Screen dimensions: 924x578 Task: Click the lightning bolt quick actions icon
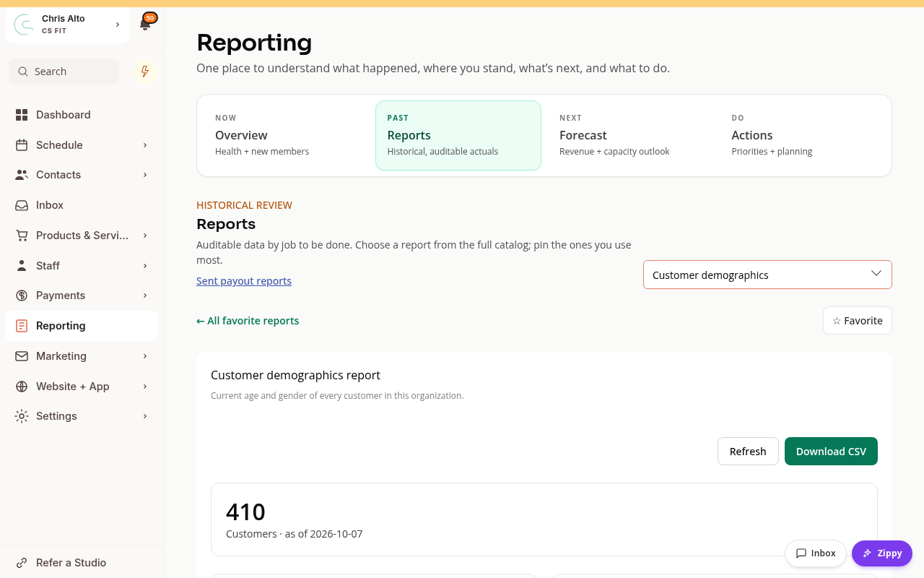click(145, 72)
